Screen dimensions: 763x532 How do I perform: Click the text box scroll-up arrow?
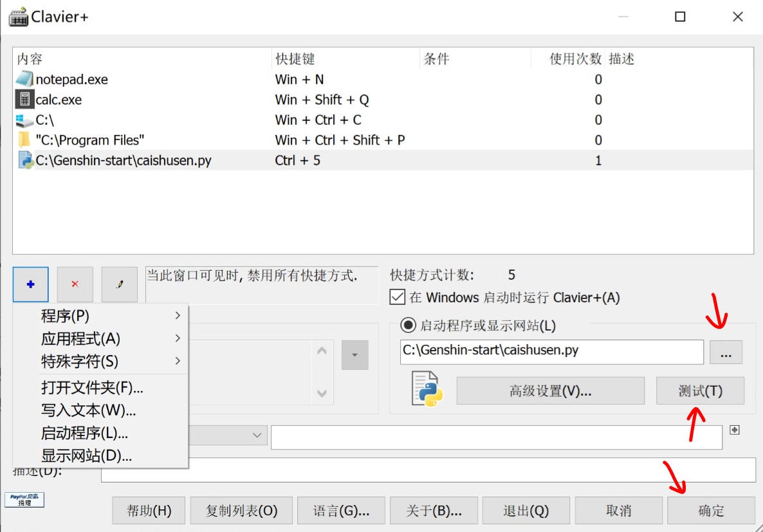point(322,351)
